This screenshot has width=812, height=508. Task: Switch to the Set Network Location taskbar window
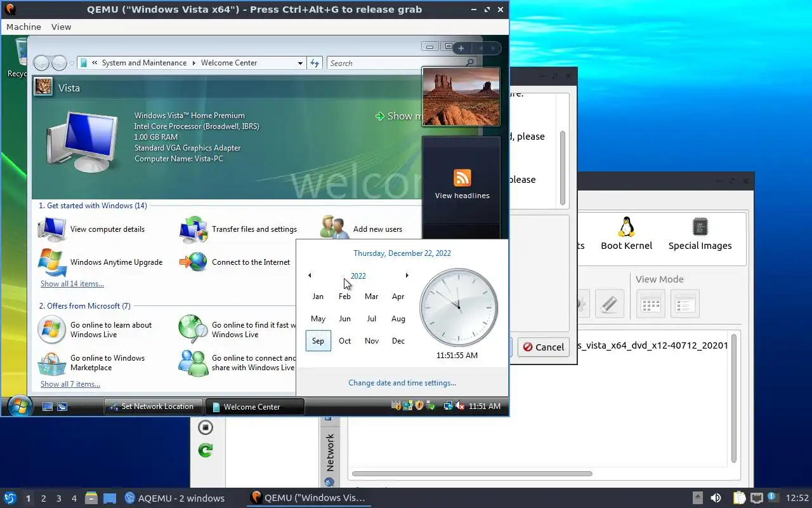click(153, 406)
